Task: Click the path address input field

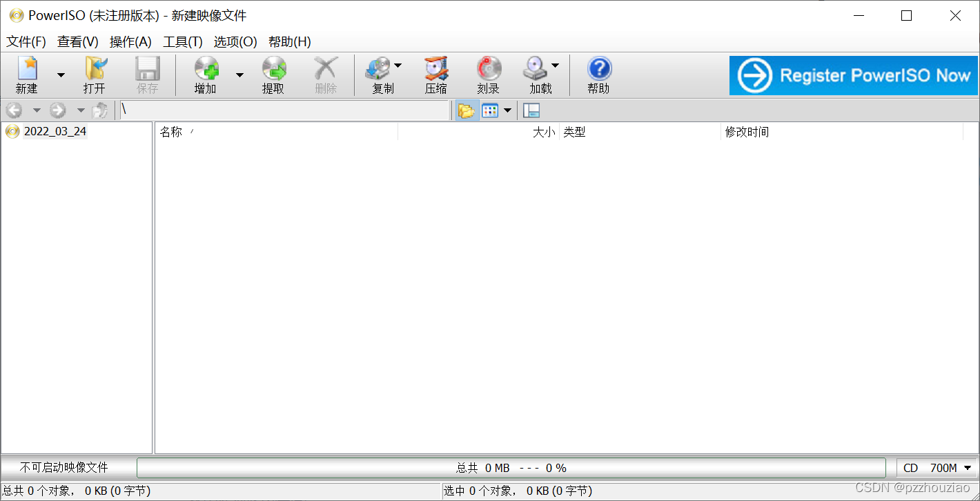Action: 285,110
